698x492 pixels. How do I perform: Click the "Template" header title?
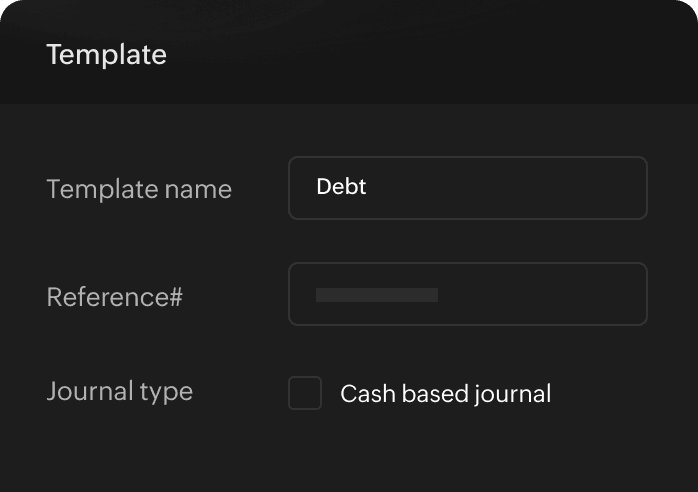tap(106, 54)
